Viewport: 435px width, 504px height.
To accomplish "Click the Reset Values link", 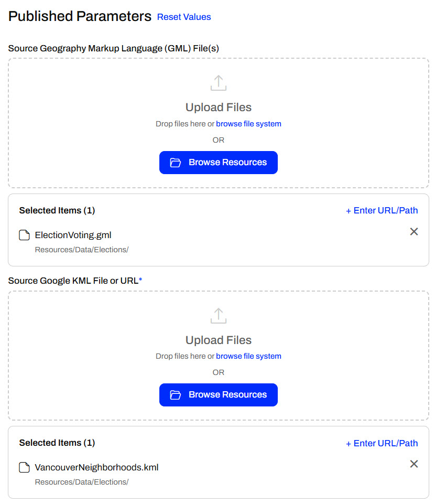I will point(184,17).
